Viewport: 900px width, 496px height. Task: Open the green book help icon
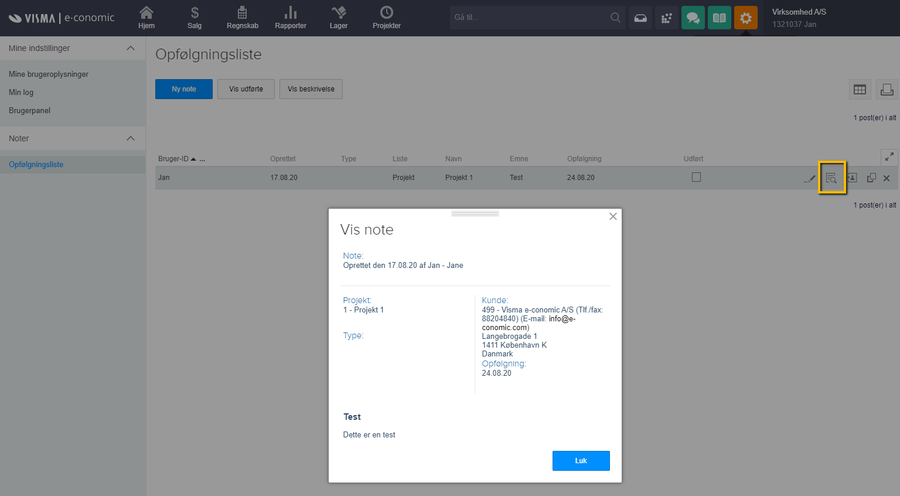click(718, 18)
